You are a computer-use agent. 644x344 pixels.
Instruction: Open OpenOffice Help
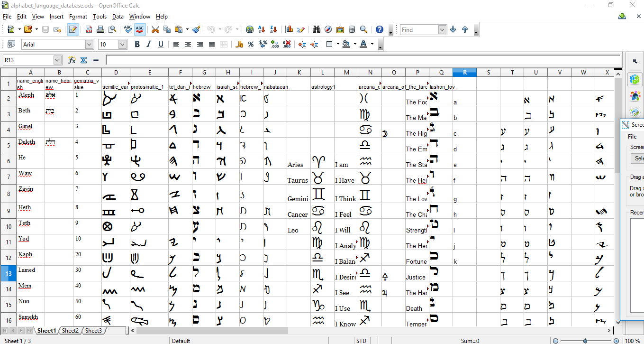(379, 29)
